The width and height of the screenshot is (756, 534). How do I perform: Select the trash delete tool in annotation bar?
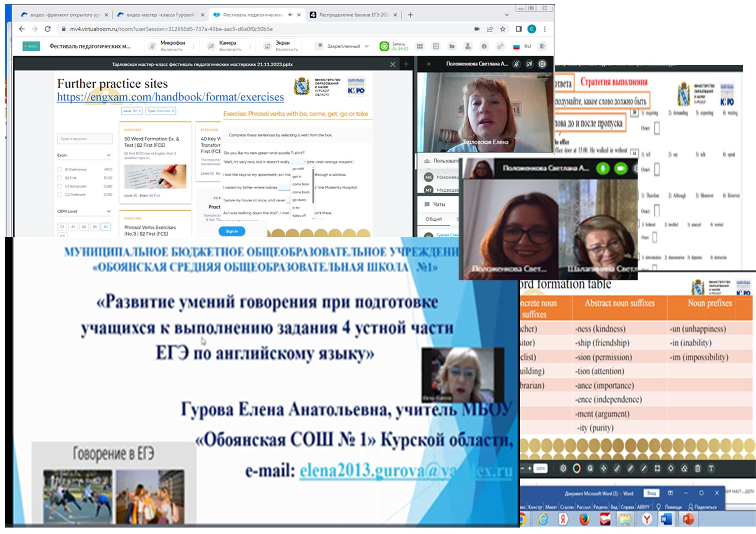(697, 468)
